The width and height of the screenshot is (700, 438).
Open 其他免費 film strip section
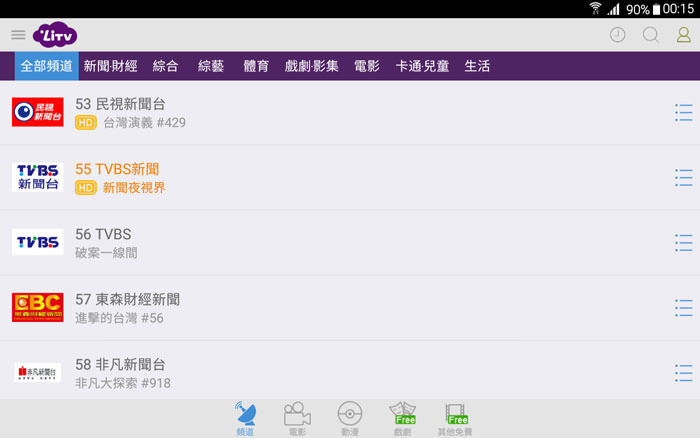pos(455,418)
